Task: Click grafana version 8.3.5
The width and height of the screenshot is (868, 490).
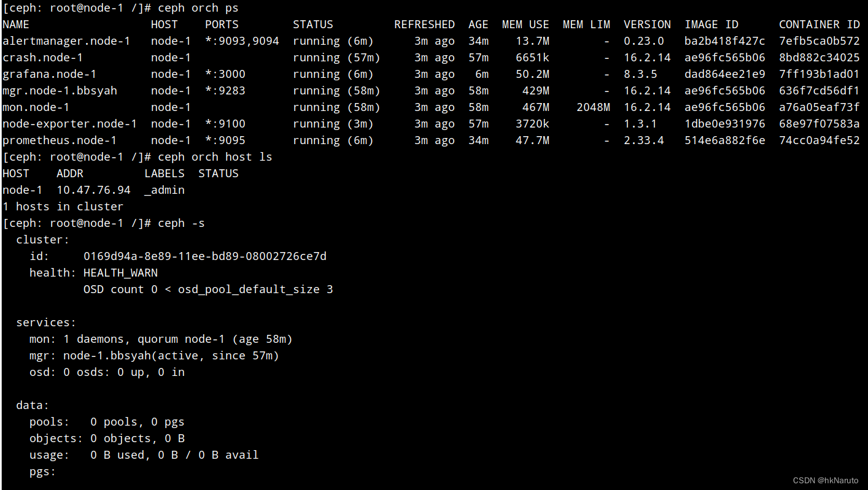Action: tap(640, 74)
